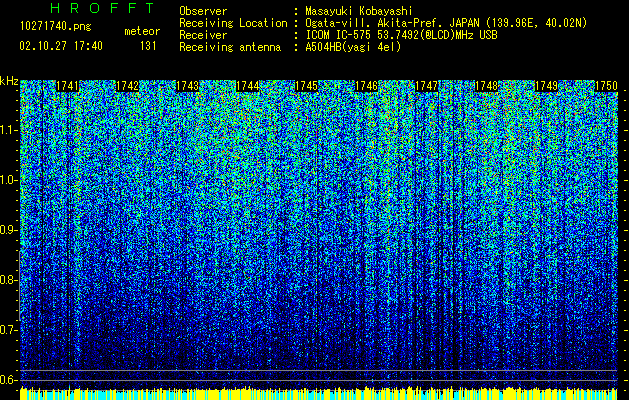This screenshot has height=400, width=629.
Task: Click the Observer field label
Action: point(203,11)
